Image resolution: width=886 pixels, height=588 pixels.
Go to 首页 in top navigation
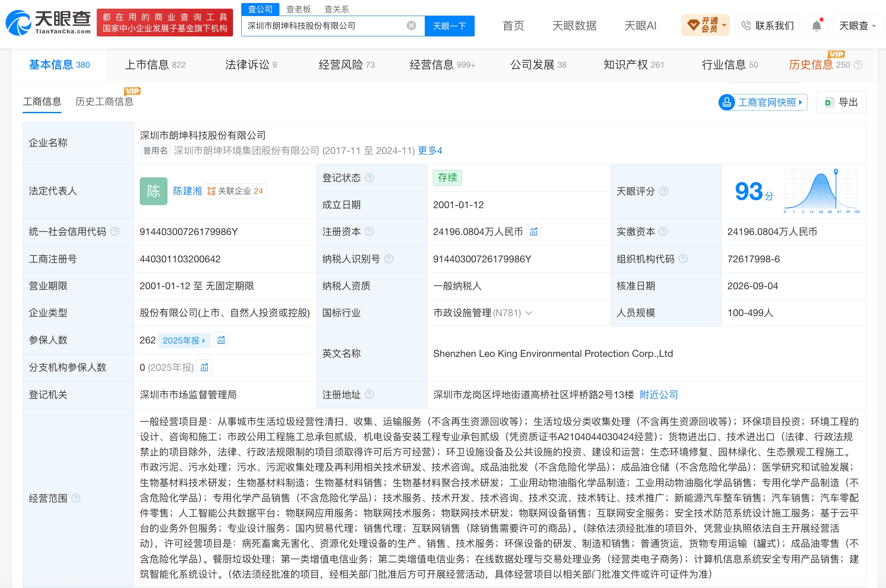point(513,26)
